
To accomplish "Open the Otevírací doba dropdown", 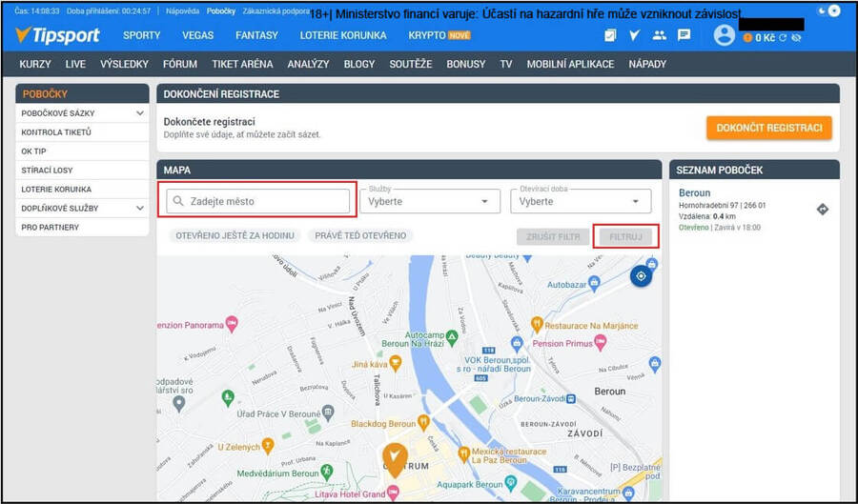I will (x=582, y=201).
